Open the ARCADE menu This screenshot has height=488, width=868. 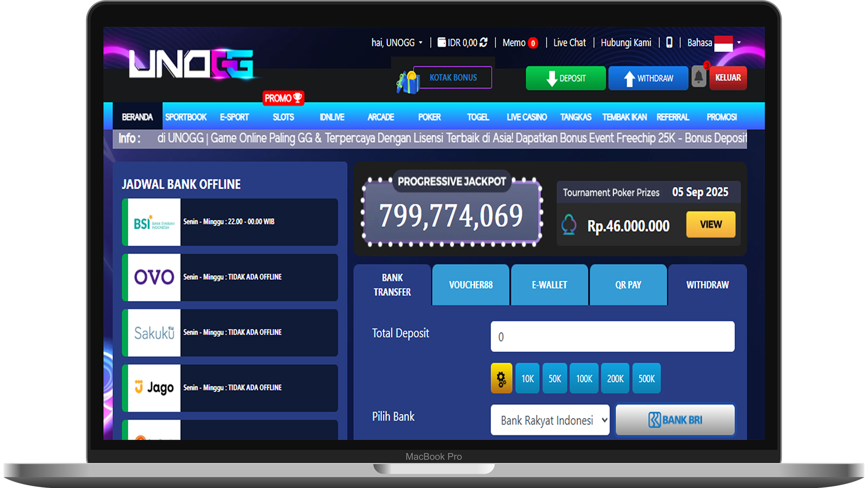pyautogui.click(x=381, y=117)
